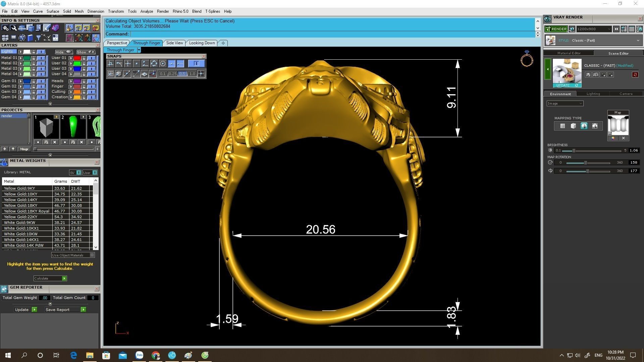Open the T-Splines menu

tap(213, 11)
